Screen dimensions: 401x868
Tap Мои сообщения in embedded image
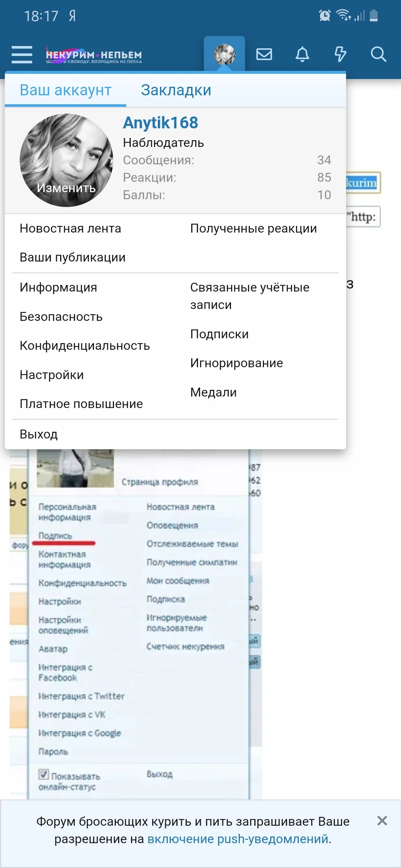coord(178,581)
